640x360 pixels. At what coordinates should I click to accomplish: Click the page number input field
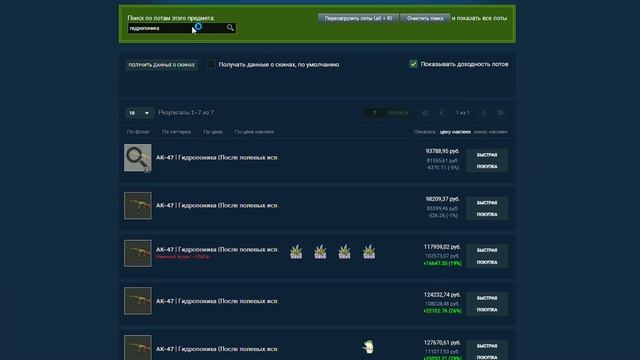coord(374,113)
